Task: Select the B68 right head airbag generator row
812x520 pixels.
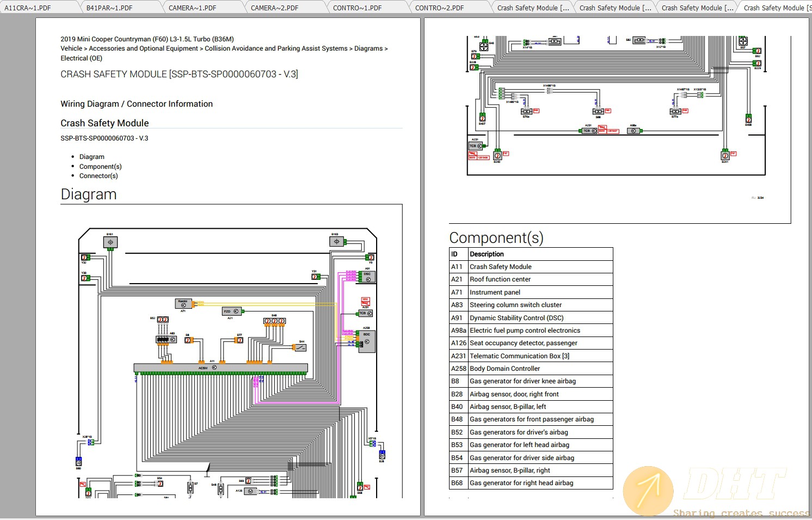Action: click(531, 483)
